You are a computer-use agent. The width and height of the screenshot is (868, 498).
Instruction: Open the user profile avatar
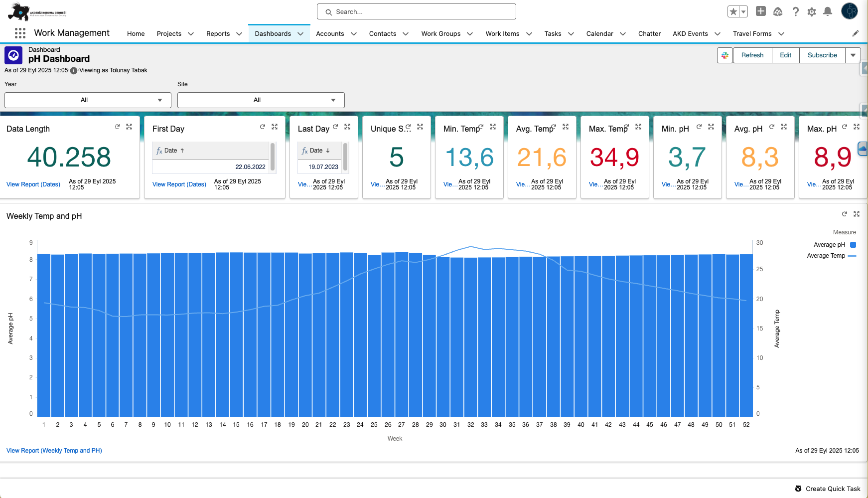850,11
